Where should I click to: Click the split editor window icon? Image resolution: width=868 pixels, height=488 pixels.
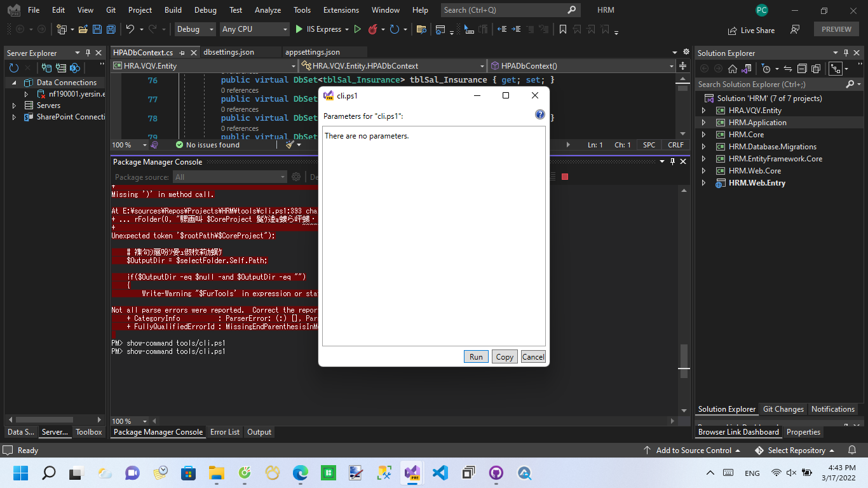[x=682, y=65]
